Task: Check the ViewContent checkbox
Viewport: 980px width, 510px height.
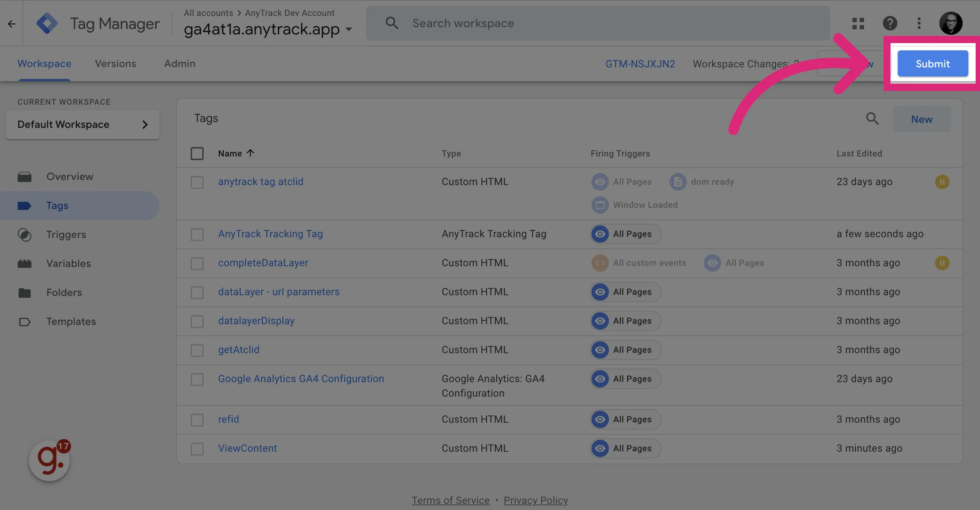Action: pos(197,449)
